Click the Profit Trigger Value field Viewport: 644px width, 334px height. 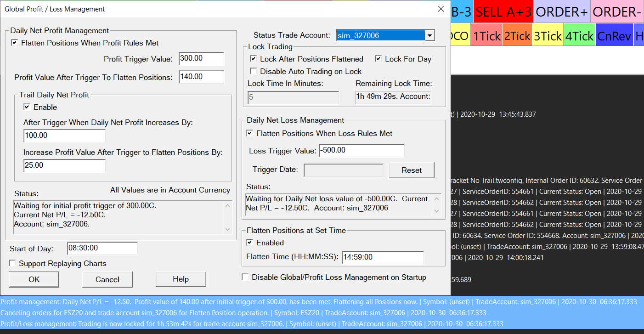(201, 59)
